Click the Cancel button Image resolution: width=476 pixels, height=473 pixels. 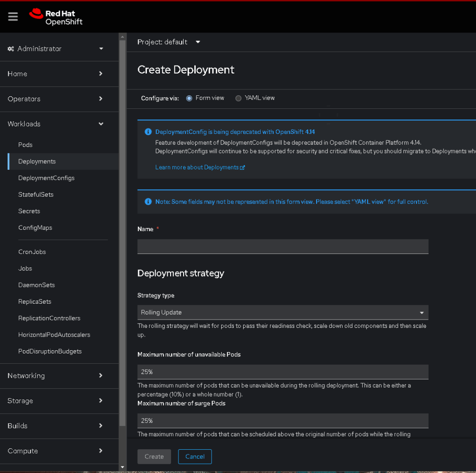tap(195, 457)
